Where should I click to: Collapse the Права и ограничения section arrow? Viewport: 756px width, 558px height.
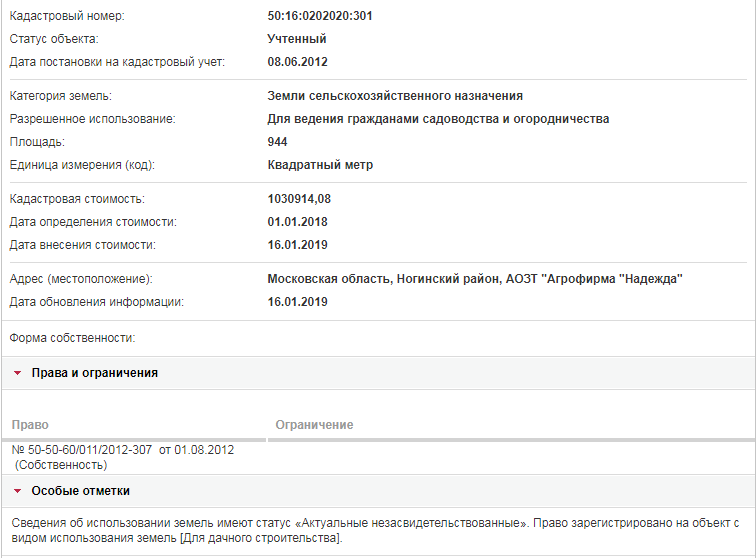(x=17, y=373)
